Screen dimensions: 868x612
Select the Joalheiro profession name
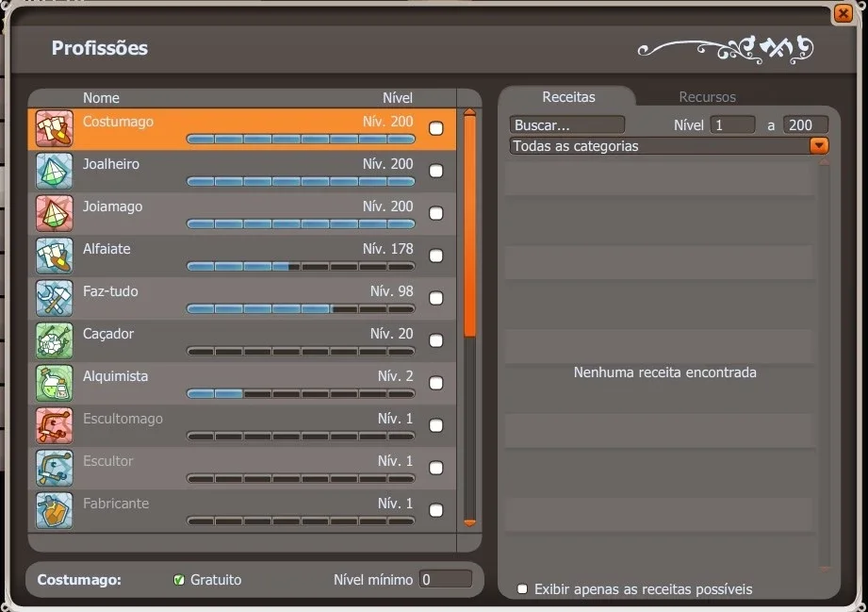coord(110,164)
